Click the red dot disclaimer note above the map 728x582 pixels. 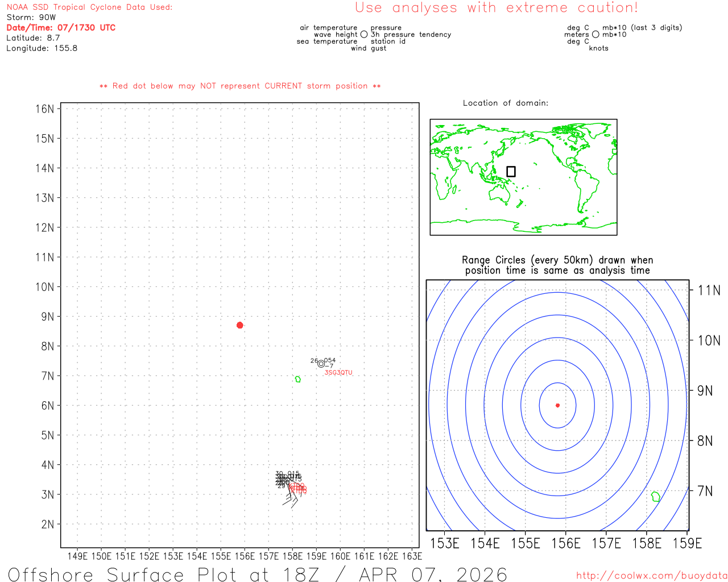coord(240,86)
